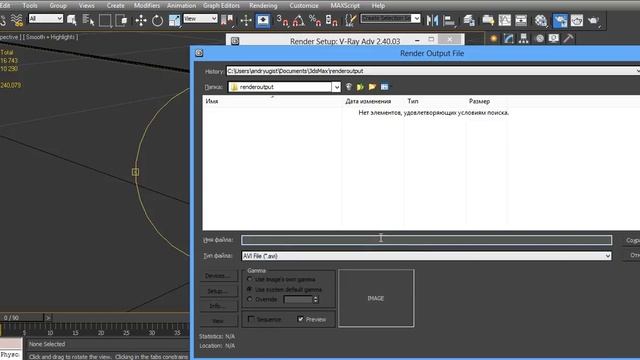Viewport: 640px width, 360px height.
Task: Open the Group menu
Action: point(58,5)
